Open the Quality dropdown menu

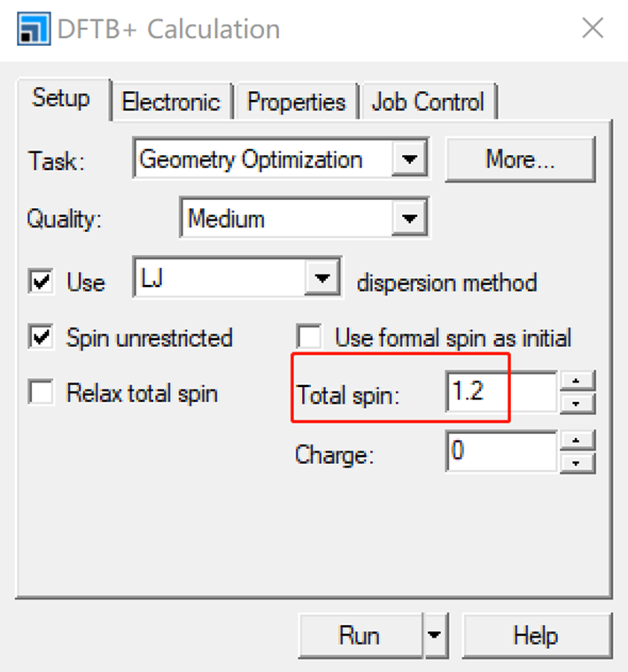(x=408, y=219)
